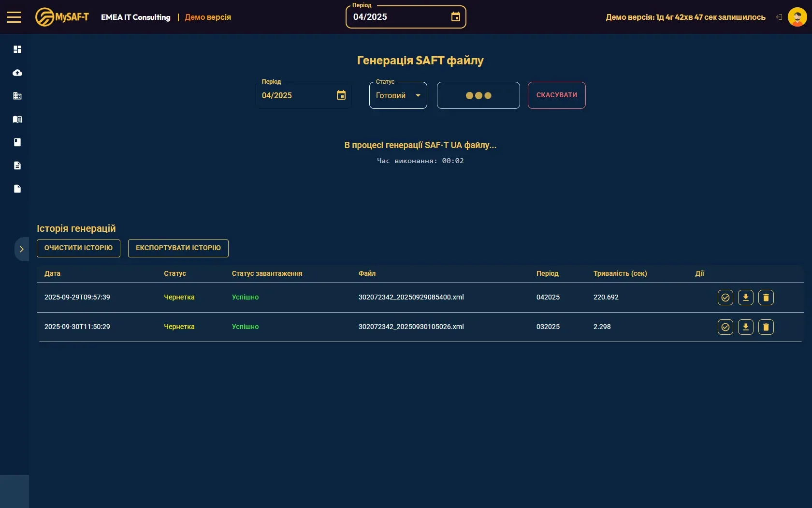Screen dimensions: 812x508
Task: Open the company building sidebar icon
Action: (17, 96)
